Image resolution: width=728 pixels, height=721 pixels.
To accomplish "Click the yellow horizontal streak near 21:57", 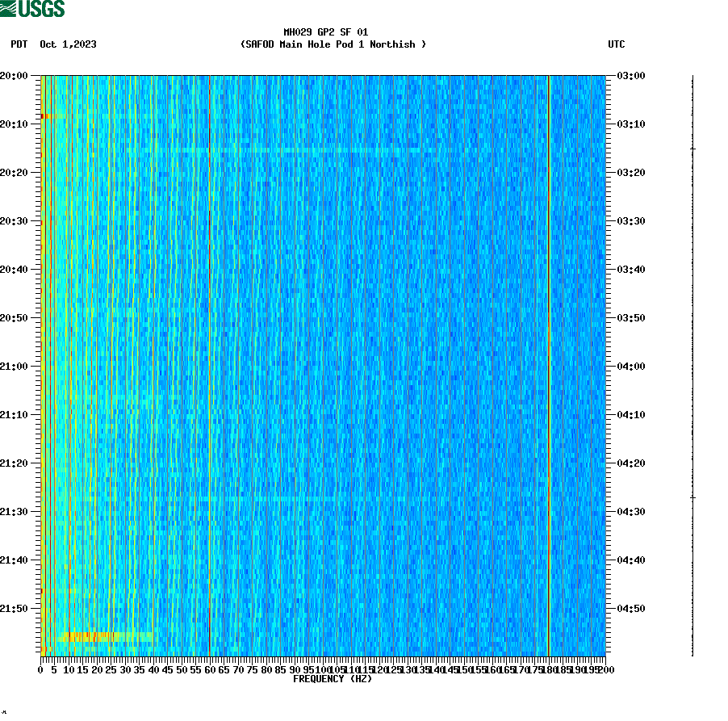I will (97, 638).
